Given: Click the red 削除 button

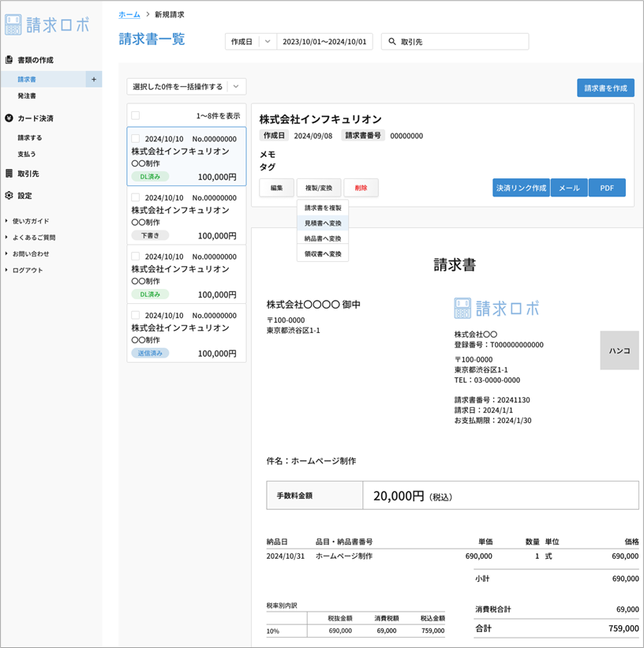Looking at the screenshot, I should (361, 188).
